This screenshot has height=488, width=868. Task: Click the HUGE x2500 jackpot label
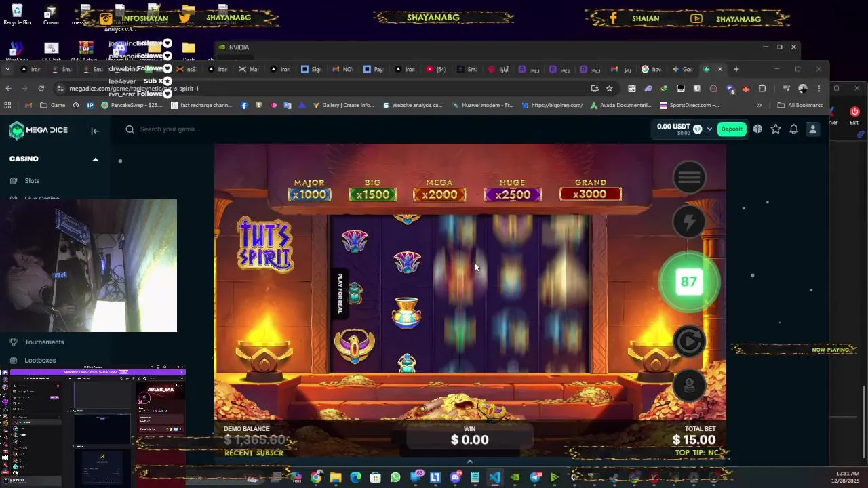pyautogui.click(x=513, y=190)
